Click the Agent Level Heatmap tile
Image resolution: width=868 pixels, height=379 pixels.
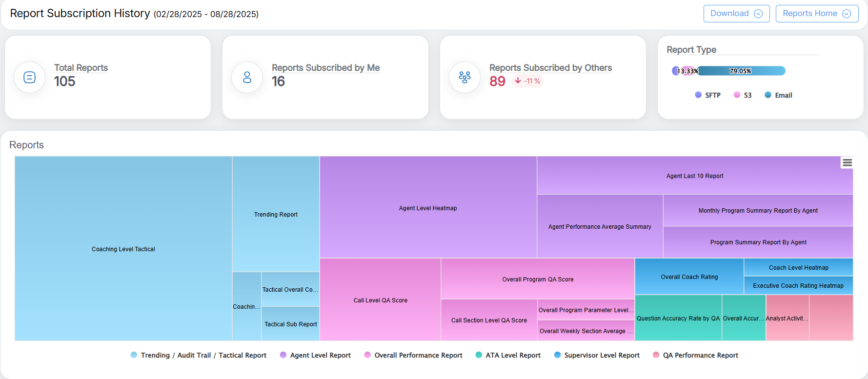pos(428,208)
